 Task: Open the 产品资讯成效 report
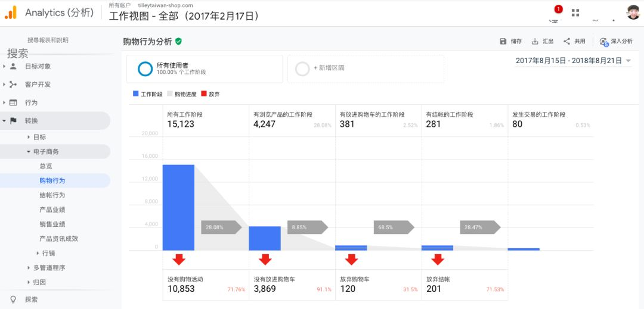58,239
